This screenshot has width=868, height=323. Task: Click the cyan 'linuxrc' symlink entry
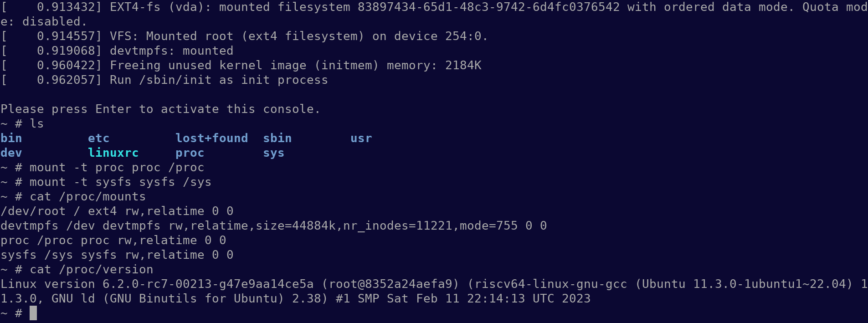click(113, 153)
